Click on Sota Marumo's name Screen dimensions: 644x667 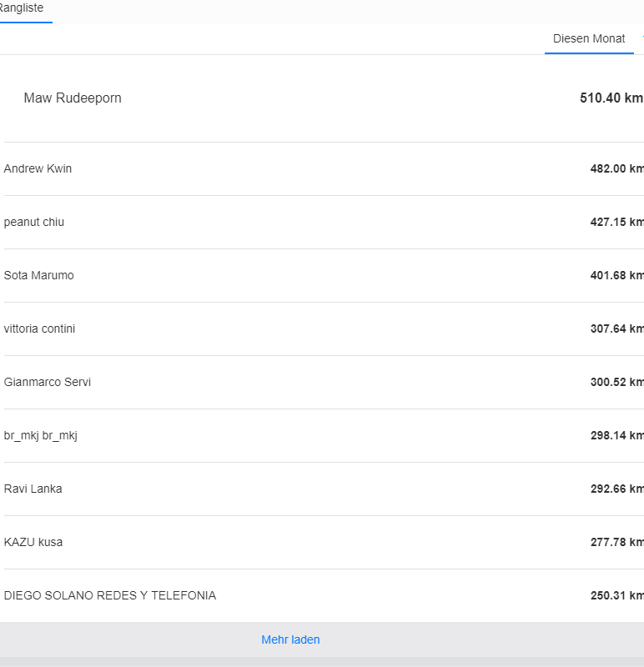[38, 275]
